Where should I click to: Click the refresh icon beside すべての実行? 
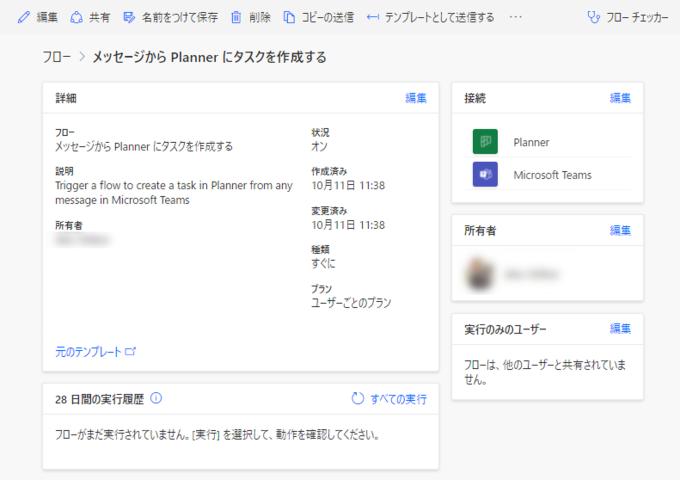tap(358, 398)
